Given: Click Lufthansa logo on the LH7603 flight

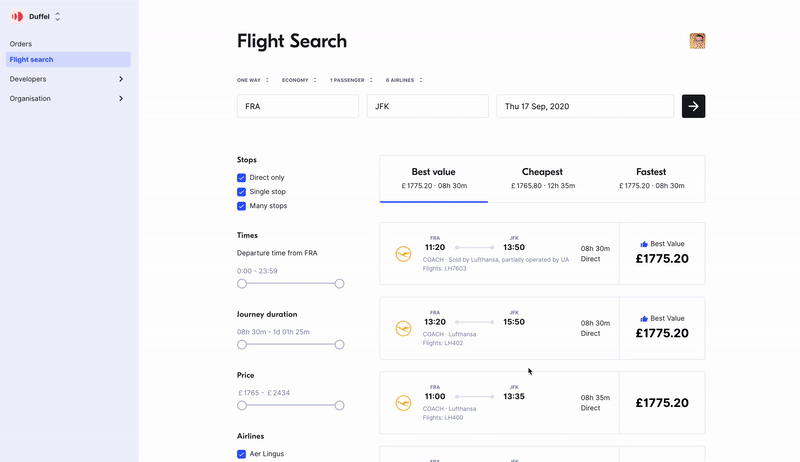Looking at the screenshot, I should point(403,253).
